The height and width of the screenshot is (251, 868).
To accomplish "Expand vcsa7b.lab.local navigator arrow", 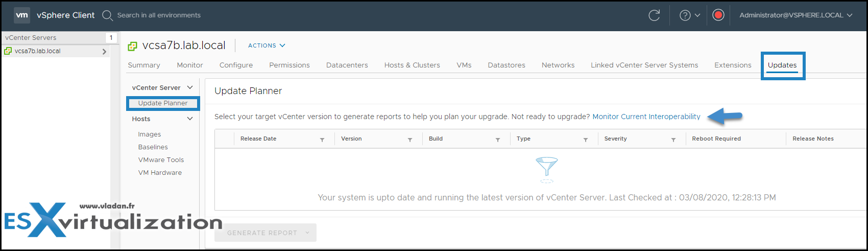I will tap(104, 51).
